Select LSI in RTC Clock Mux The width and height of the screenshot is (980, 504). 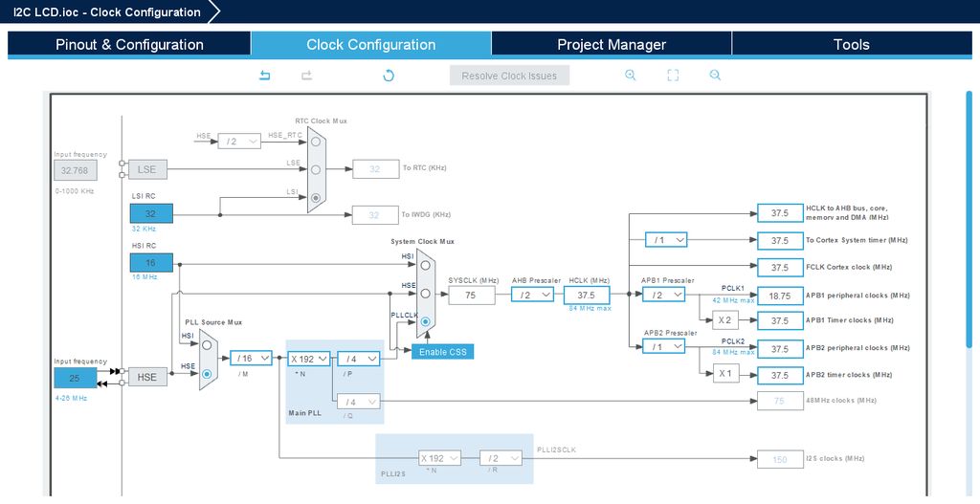316,198
